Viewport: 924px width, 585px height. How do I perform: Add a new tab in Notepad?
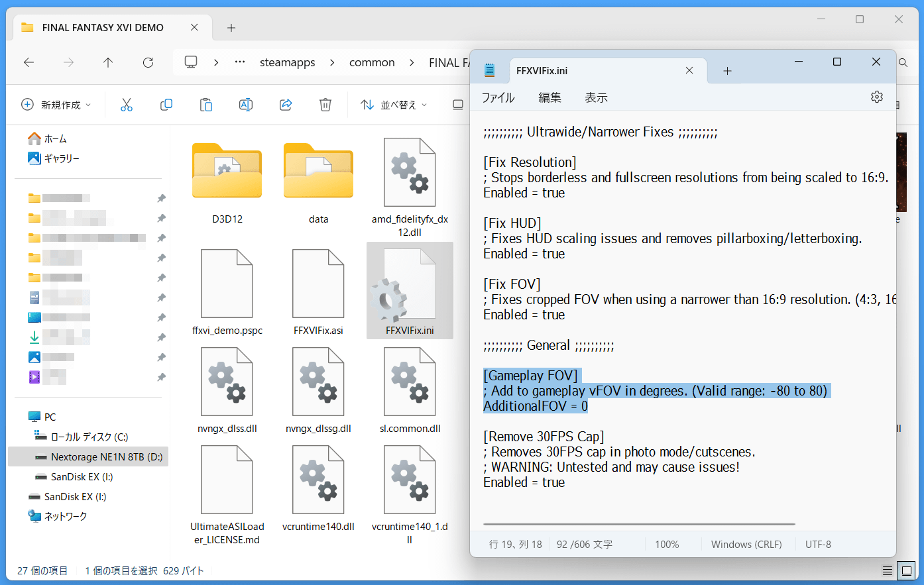click(x=727, y=71)
